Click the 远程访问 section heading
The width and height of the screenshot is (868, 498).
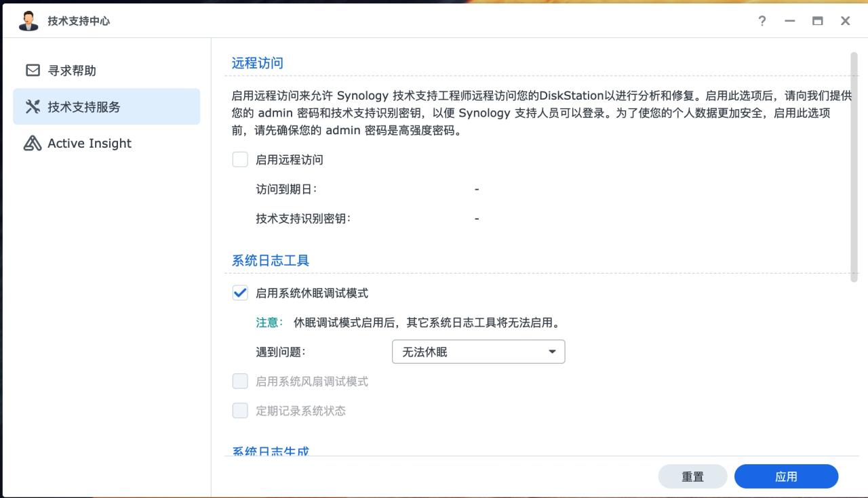point(256,62)
